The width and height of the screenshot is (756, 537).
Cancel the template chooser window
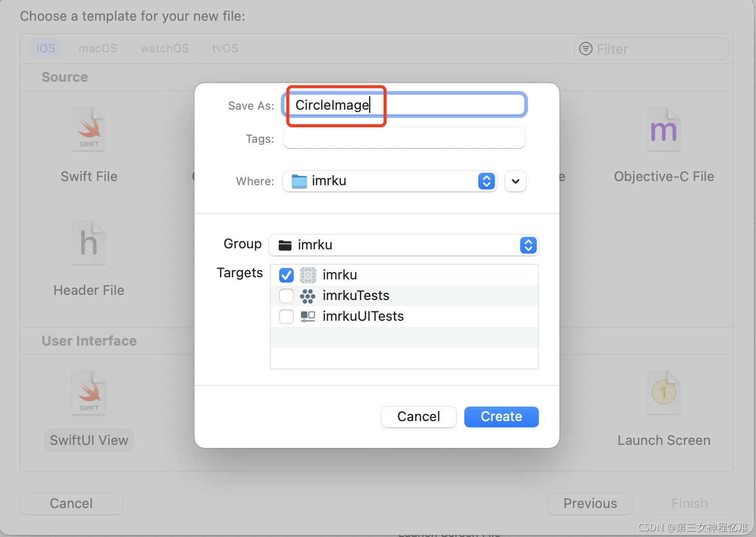tap(71, 504)
